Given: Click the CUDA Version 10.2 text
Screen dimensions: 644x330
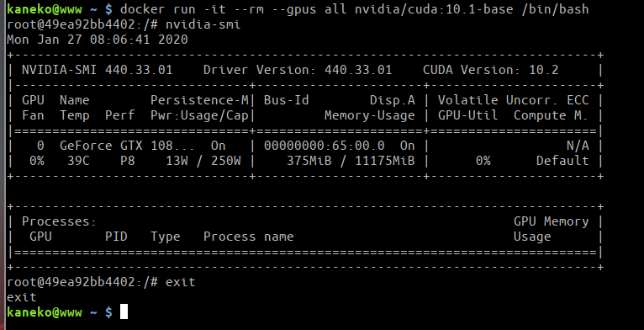Looking at the screenshot, I should [x=490, y=70].
